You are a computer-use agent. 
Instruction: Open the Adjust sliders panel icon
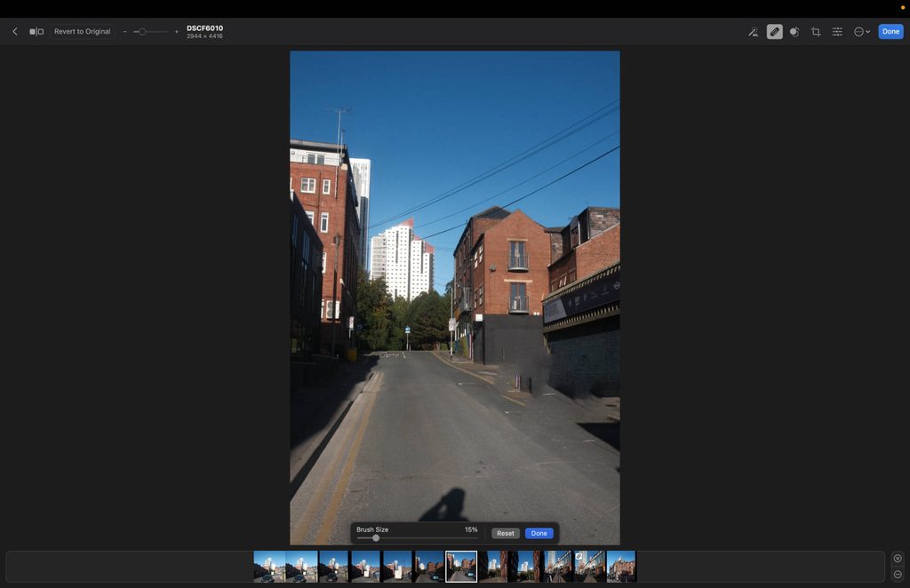click(837, 32)
